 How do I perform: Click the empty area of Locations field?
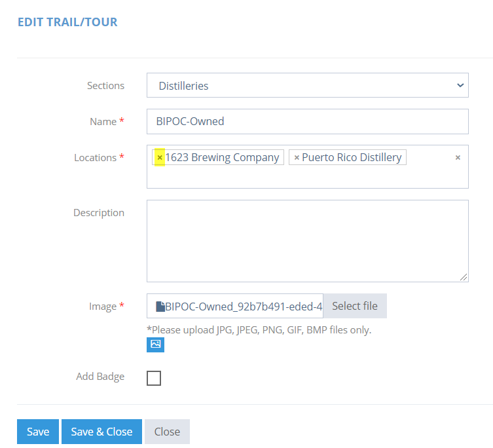[308, 177]
